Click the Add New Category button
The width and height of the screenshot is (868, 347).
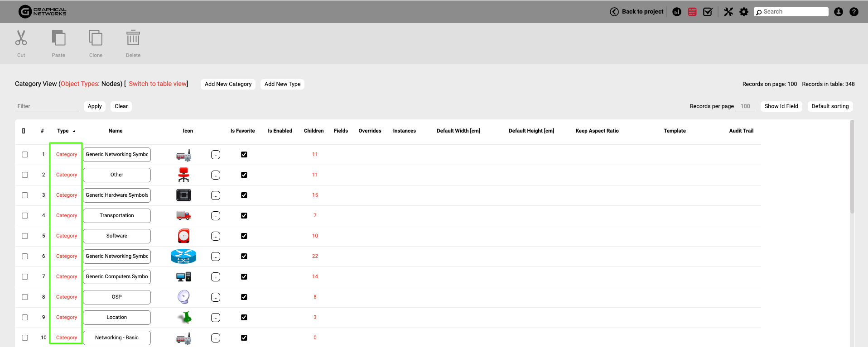(x=228, y=84)
